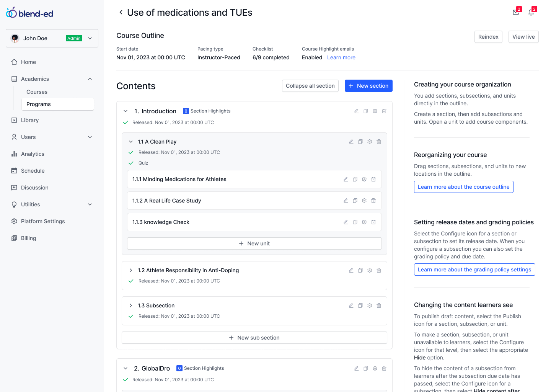Select Courses under Academics
Image resolution: width=551 pixels, height=392 pixels.
click(37, 92)
